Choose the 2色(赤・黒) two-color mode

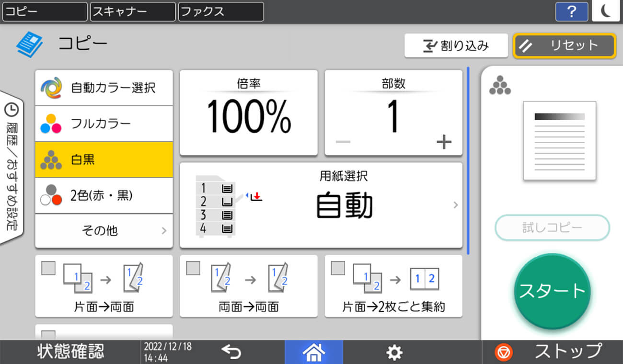[104, 195]
